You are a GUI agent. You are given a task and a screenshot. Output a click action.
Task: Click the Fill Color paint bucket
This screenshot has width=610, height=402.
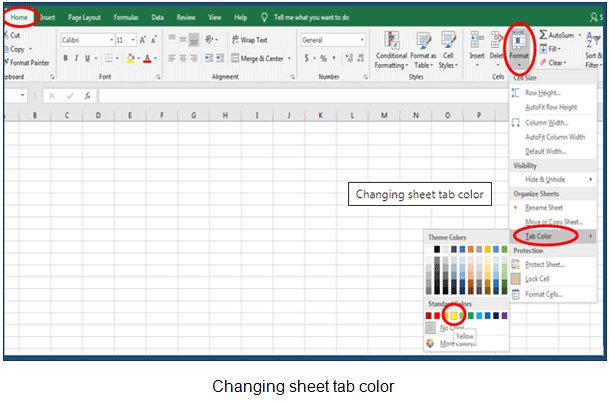point(130,58)
